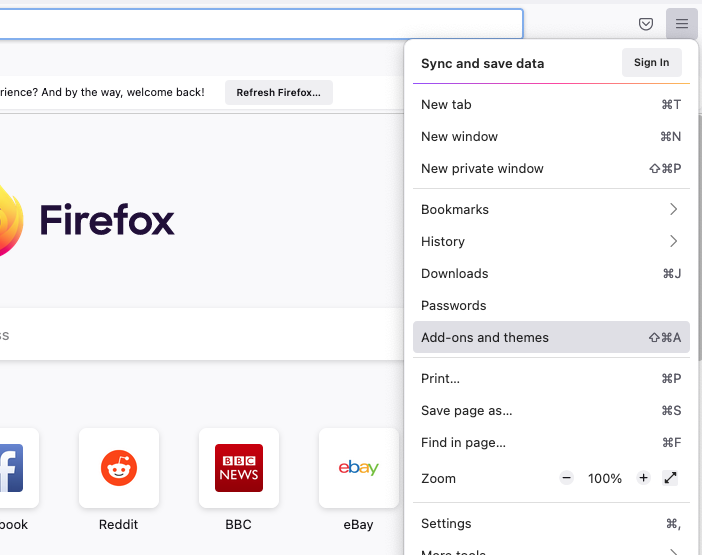Click the Reddit shortcut tile

[119, 468]
